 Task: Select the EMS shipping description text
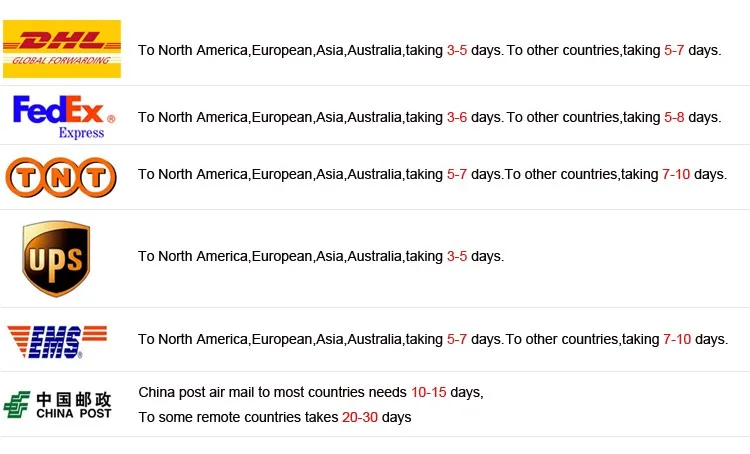click(x=432, y=339)
